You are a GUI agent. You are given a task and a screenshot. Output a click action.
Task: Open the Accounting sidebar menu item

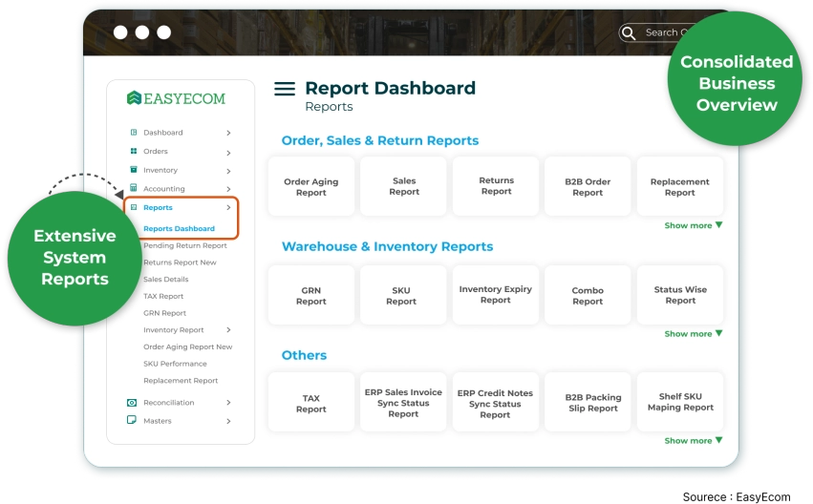(x=164, y=189)
